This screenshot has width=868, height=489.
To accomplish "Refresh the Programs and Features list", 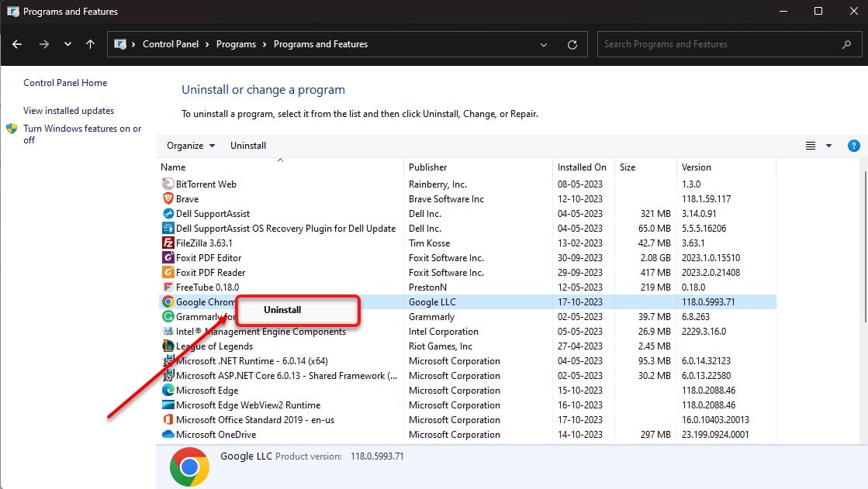I will tap(572, 45).
